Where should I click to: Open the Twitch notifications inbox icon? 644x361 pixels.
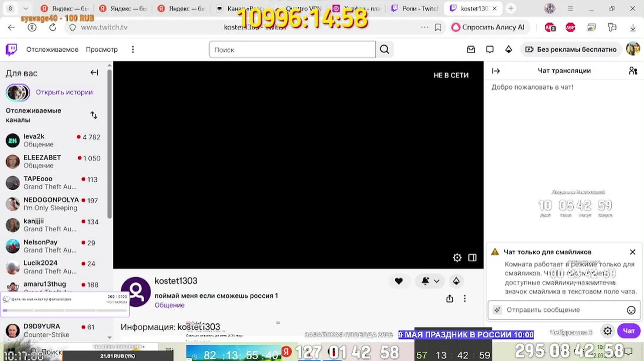[471, 49]
